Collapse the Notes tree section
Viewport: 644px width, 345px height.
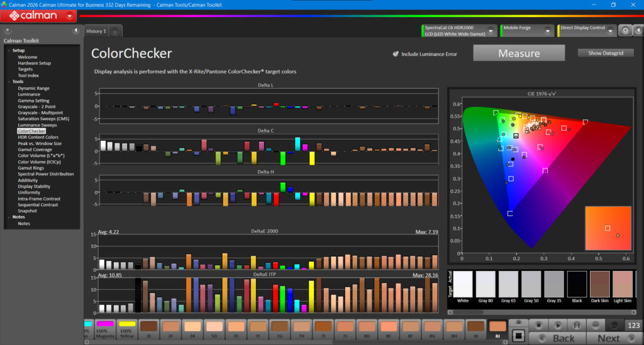[x=9, y=217]
